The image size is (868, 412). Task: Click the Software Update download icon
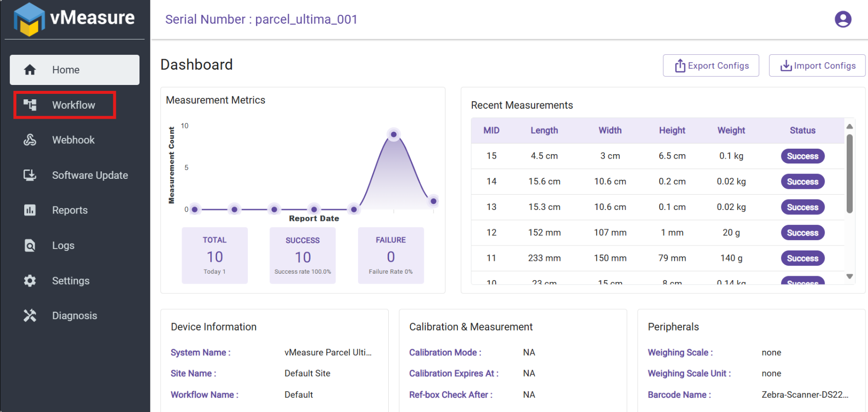click(x=30, y=175)
